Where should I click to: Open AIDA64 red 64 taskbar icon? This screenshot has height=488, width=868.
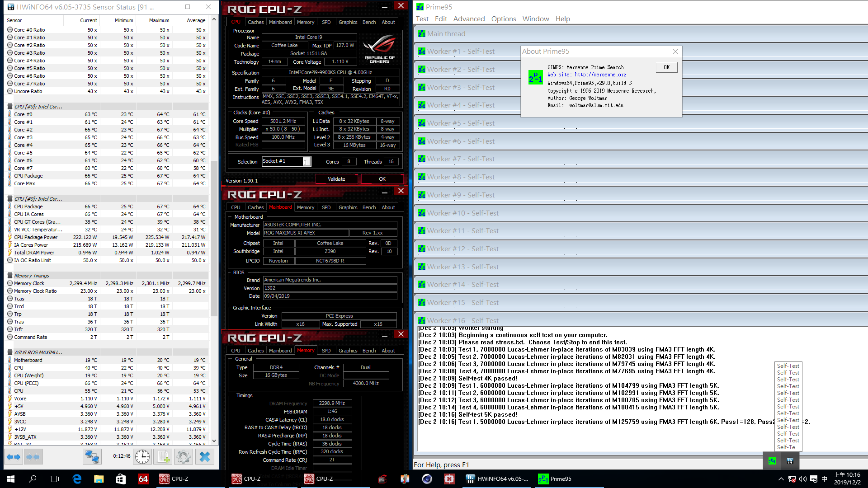(143, 479)
